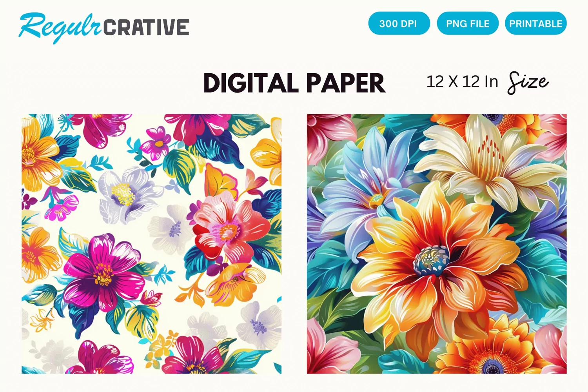Screen dimensions: 588x392
Task: Click the gray CRATIVE logo text
Action: 146,27
